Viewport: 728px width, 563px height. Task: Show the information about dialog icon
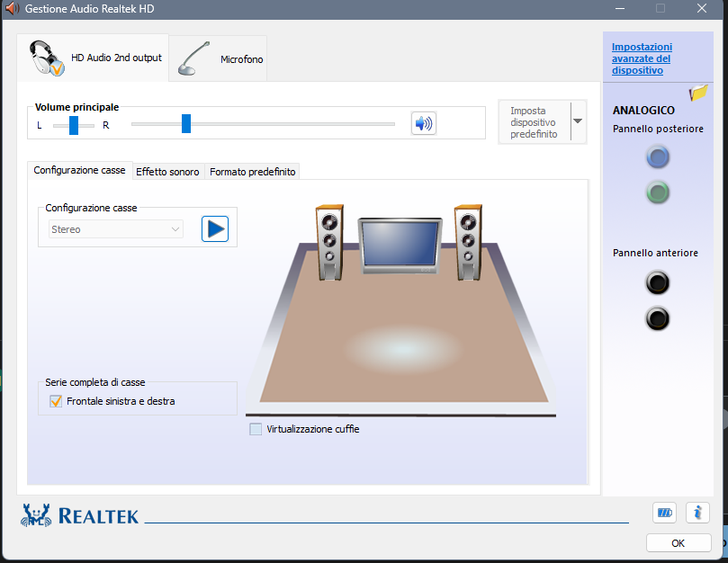[697, 513]
